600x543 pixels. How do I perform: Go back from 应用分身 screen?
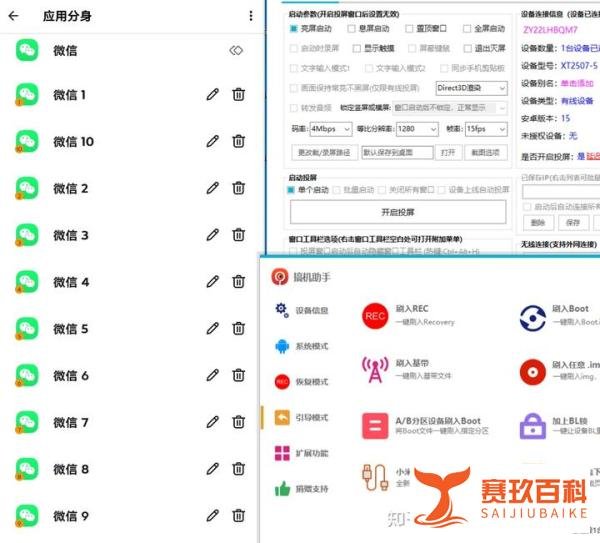tap(13, 16)
